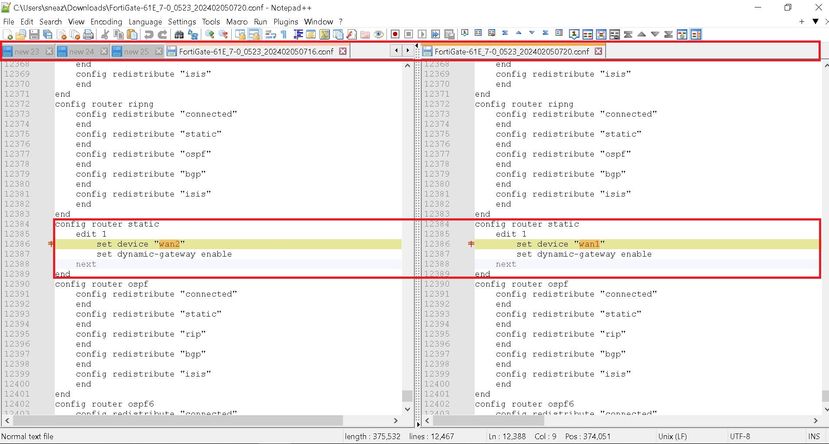Click "config router static" line in left pane
This screenshot has height=444, width=829.
[107, 224]
